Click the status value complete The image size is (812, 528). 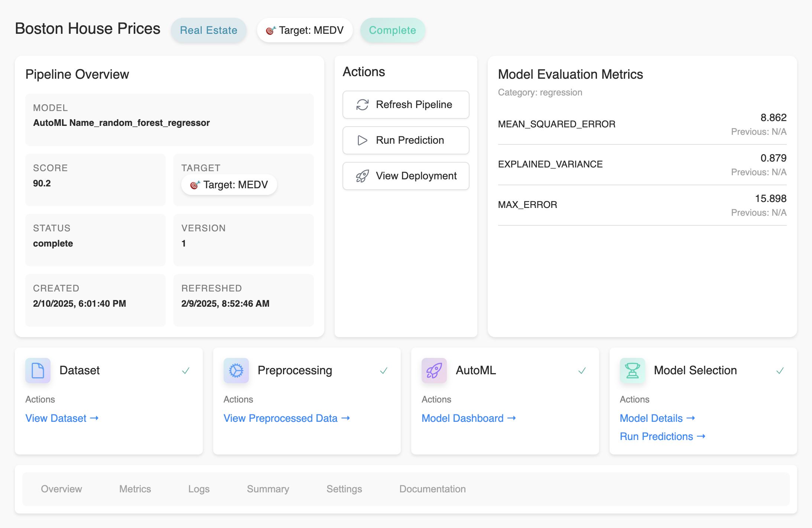coord(53,244)
